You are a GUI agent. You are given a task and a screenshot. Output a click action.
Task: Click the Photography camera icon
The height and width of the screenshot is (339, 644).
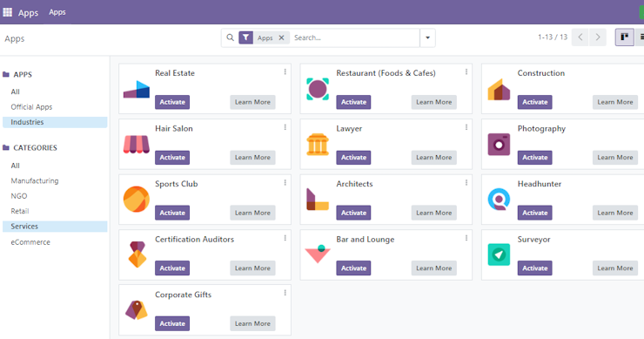click(x=499, y=145)
